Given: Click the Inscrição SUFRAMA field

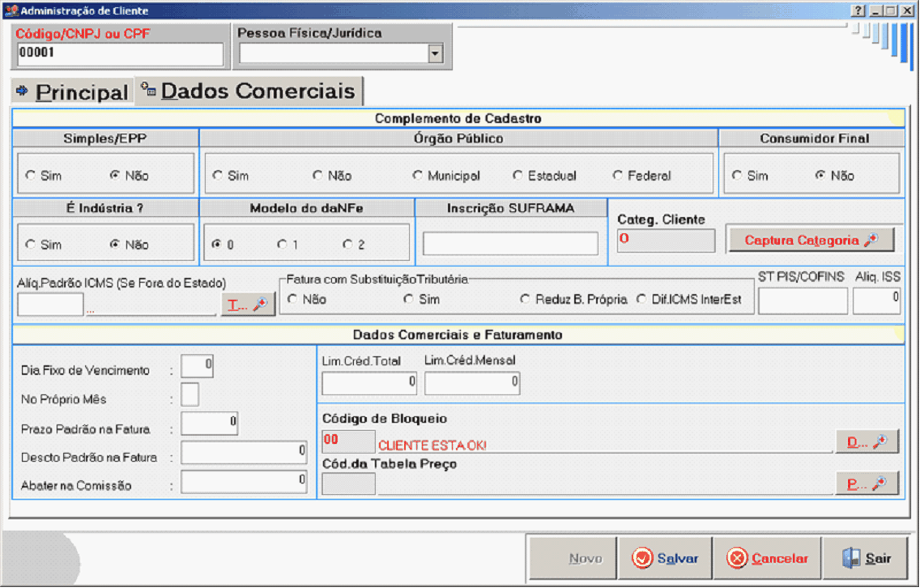Looking at the screenshot, I should pyautogui.click(x=510, y=244).
